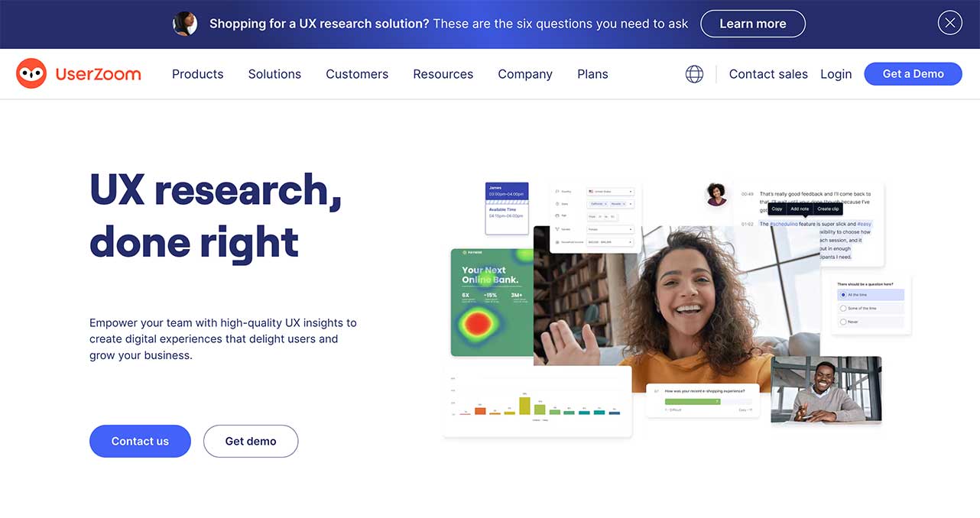
Task: Click Copy in the transcript popup
Action: [x=777, y=209]
